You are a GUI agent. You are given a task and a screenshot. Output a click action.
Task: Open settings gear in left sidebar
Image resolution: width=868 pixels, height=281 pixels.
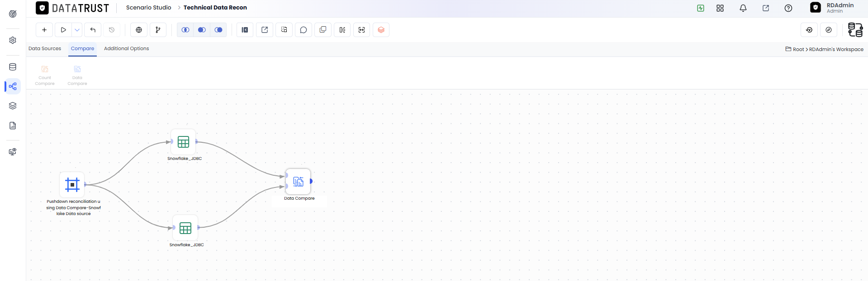[13, 40]
